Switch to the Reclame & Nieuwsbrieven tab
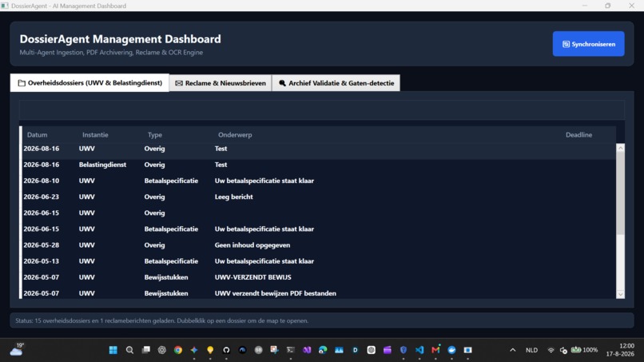 [221, 83]
